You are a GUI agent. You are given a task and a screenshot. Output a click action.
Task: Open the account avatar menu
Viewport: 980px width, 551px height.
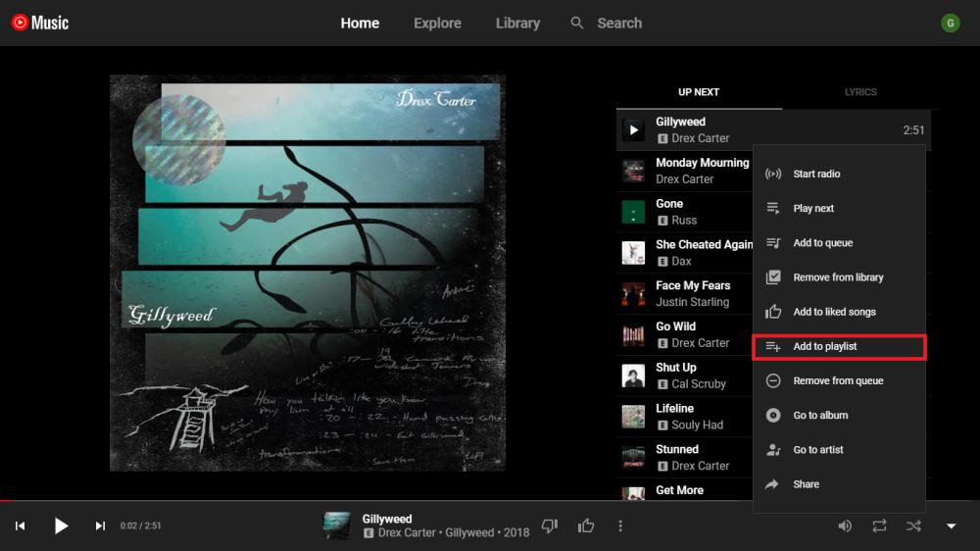[x=950, y=23]
